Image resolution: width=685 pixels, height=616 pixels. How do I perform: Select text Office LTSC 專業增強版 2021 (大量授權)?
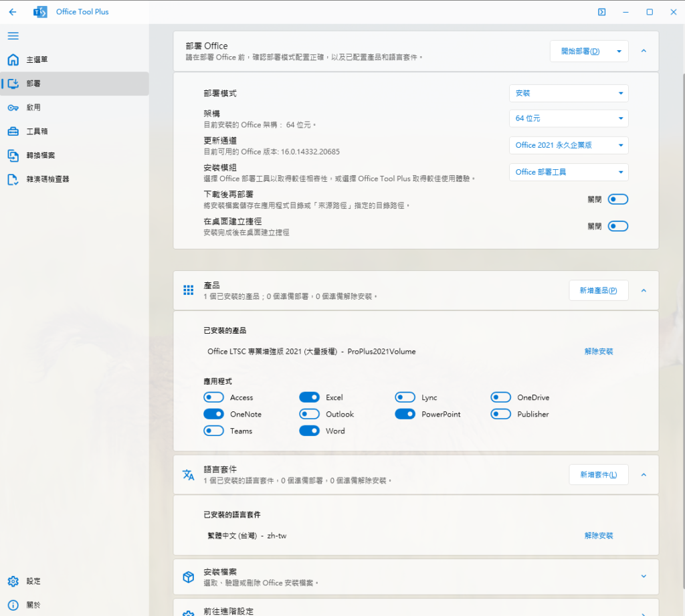pyautogui.click(x=272, y=351)
